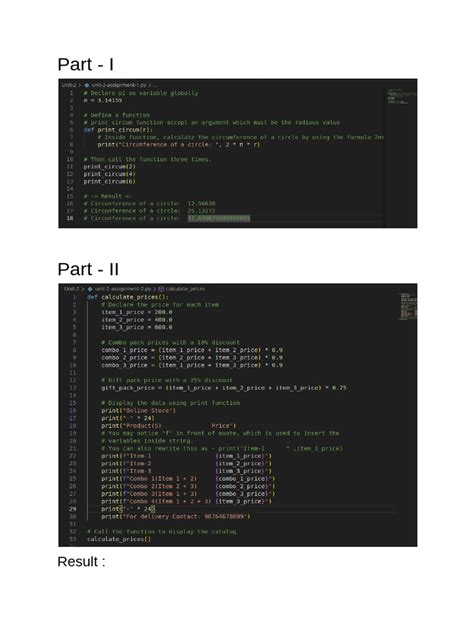
Task: Expand the unit-2-assignment-2.py breadcrumb dropdown
Action: coord(123,289)
